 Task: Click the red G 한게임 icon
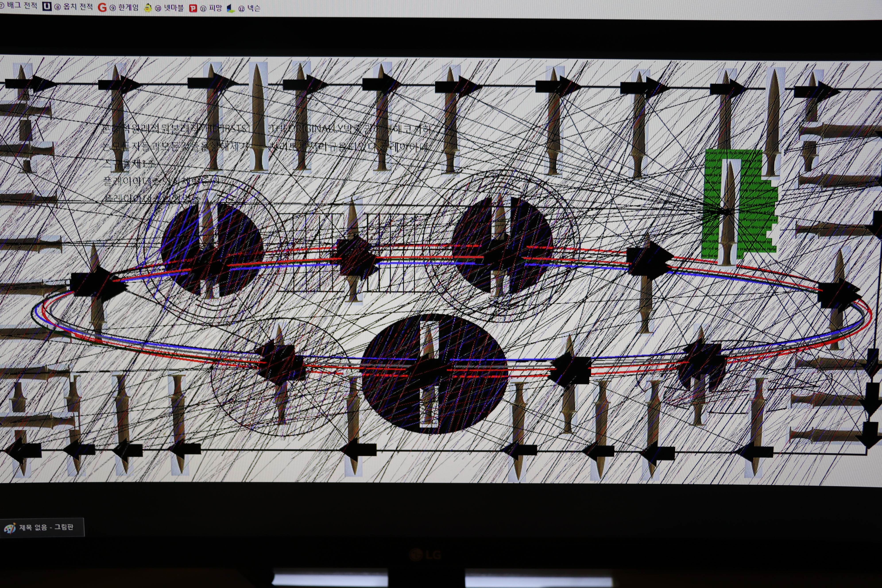click(102, 8)
